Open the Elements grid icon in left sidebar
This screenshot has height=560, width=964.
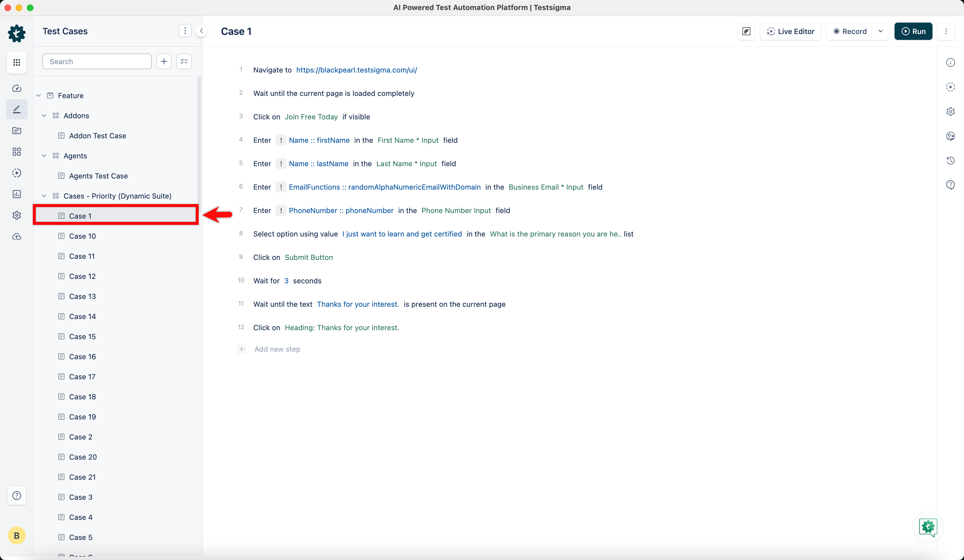coord(16,151)
